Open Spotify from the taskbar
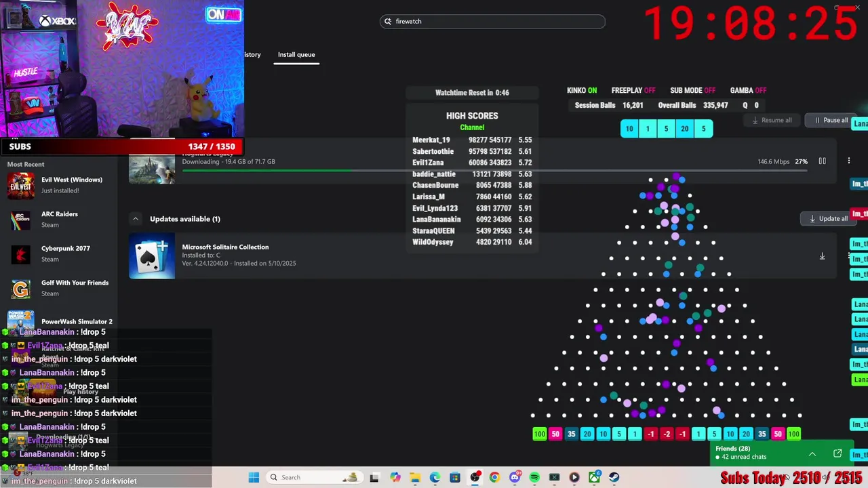Image resolution: width=868 pixels, height=488 pixels. [534, 477]
